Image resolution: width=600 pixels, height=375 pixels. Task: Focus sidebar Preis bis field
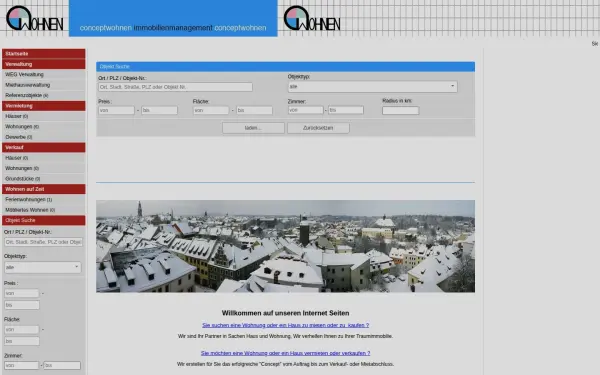click(22, 305)
